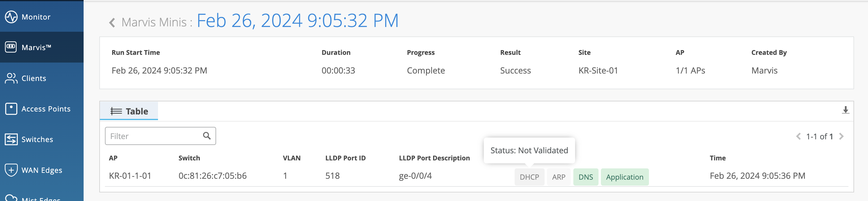The width and height of the screenshot is (868, 201).
Task: Click the WAN Edges shield icon
Action: [11, 170]
